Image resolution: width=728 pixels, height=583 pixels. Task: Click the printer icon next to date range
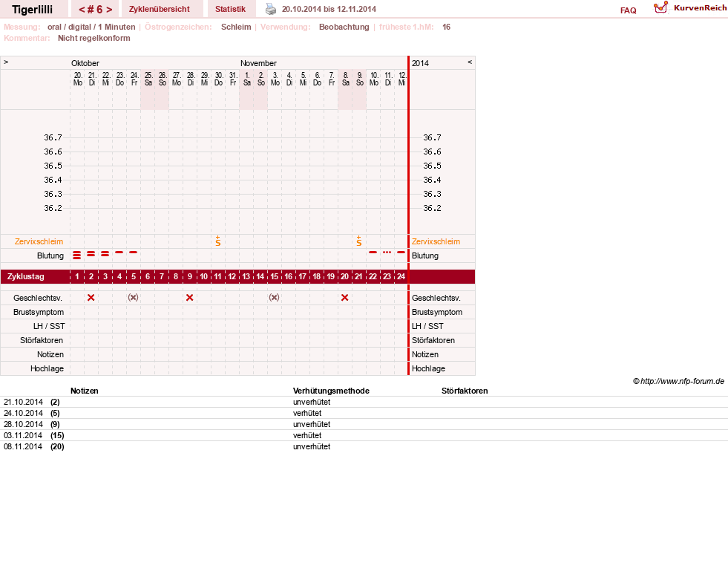(x=271, y=9)
